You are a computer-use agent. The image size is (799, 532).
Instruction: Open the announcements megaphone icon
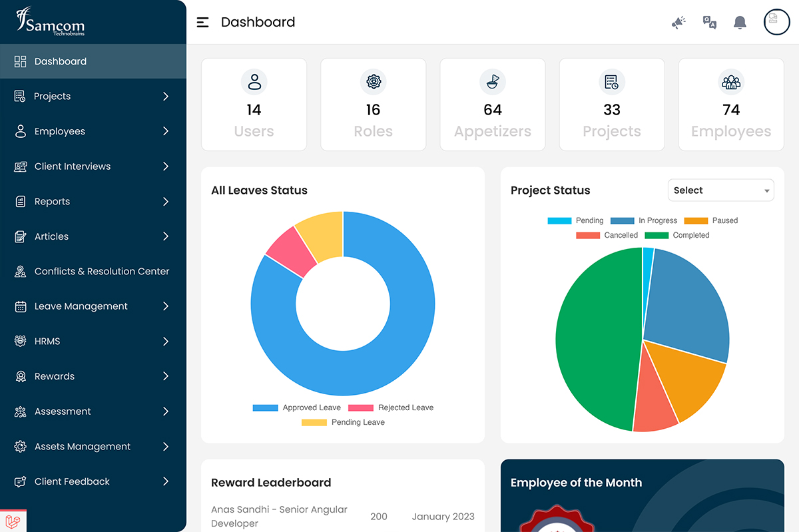pos(678,23)
